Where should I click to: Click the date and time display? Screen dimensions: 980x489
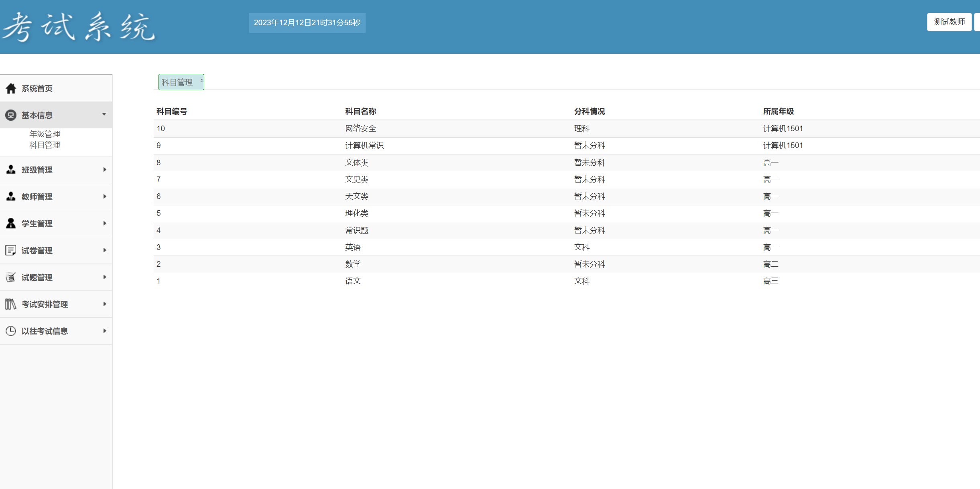pyautogui.click(x=307, y=23)
